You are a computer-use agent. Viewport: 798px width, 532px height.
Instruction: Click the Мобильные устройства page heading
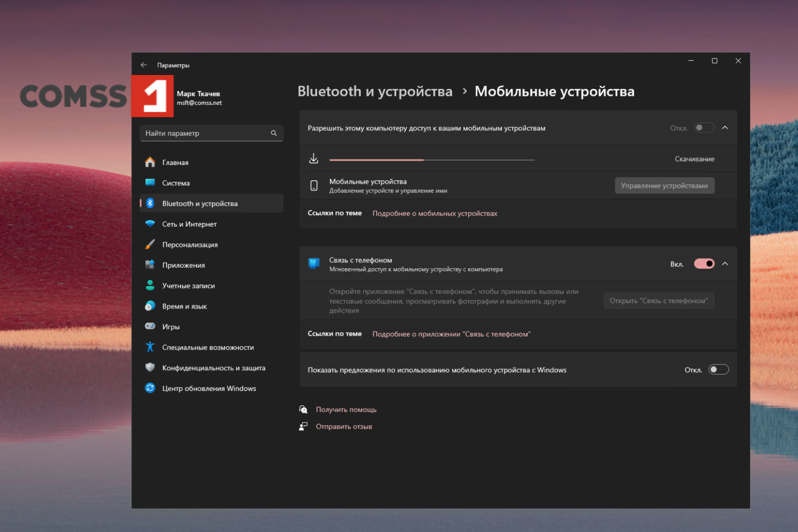[554, 92]
